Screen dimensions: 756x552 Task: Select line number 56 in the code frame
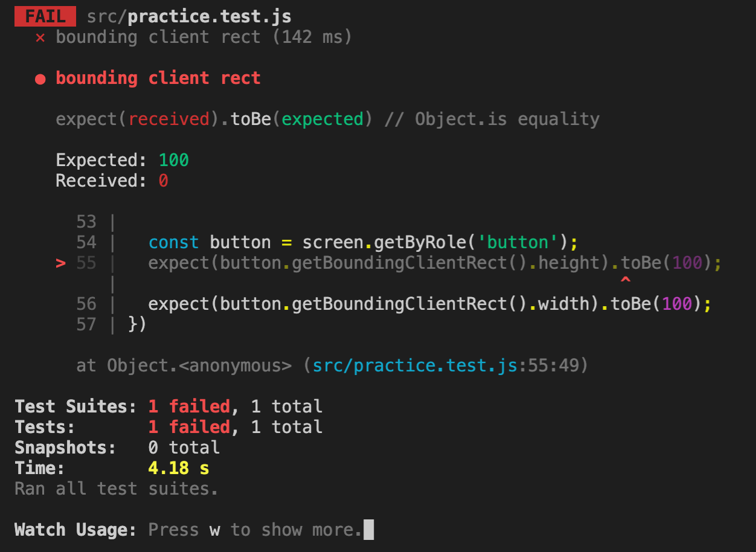point(86,304)
